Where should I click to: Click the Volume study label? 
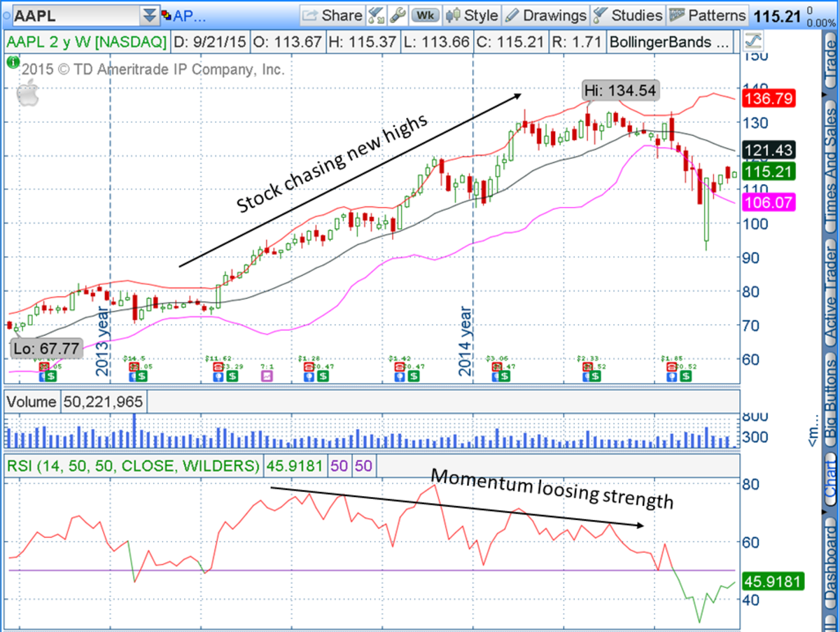(31, 402)
